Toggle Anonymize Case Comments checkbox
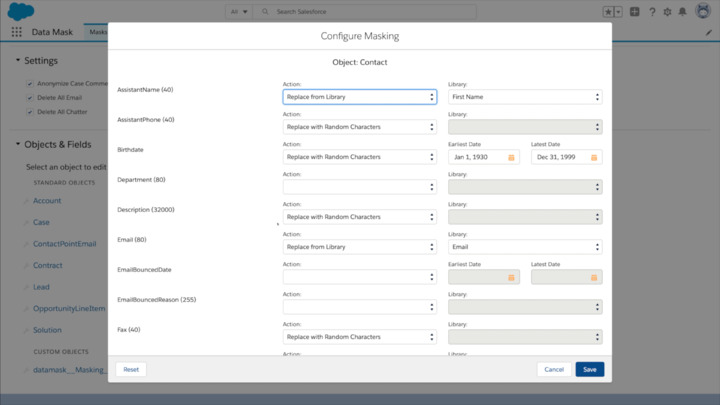 click(x=30, y=83)
